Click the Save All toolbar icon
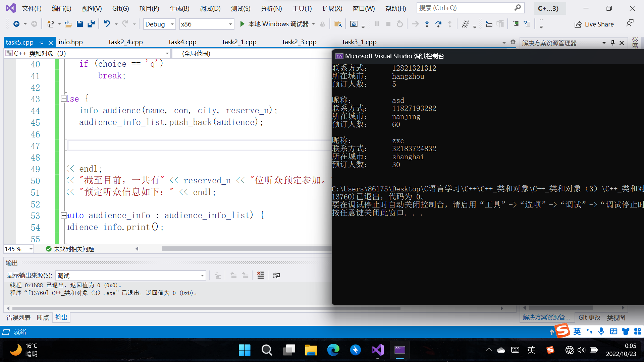The height and width of the screenshot is (362, 644). (x=91, y=24)
